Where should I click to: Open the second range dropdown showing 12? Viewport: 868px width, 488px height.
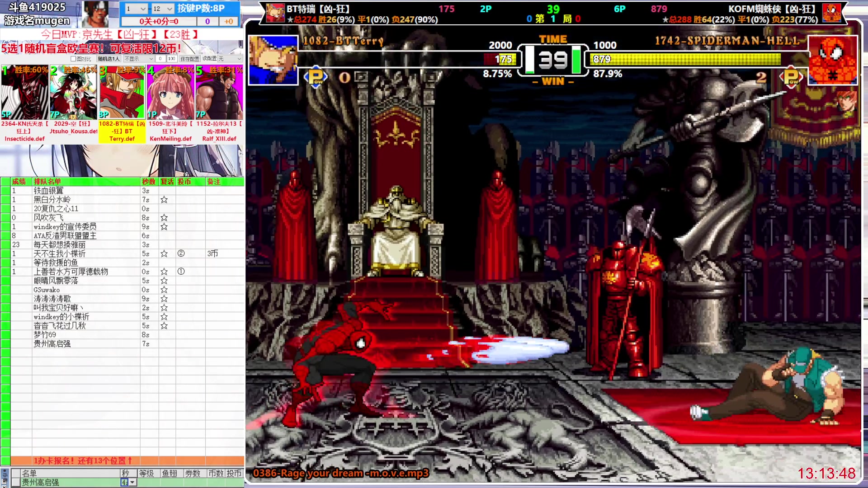tap(162, 9)
